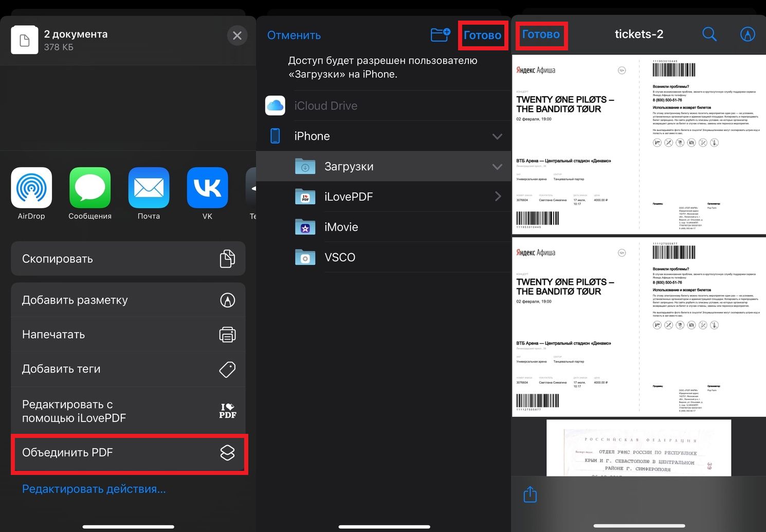This screenshot has width=766, height=532.
Task: Select the iLovePDF folder row
Action: pyautogui.click(x=384, y=196)
